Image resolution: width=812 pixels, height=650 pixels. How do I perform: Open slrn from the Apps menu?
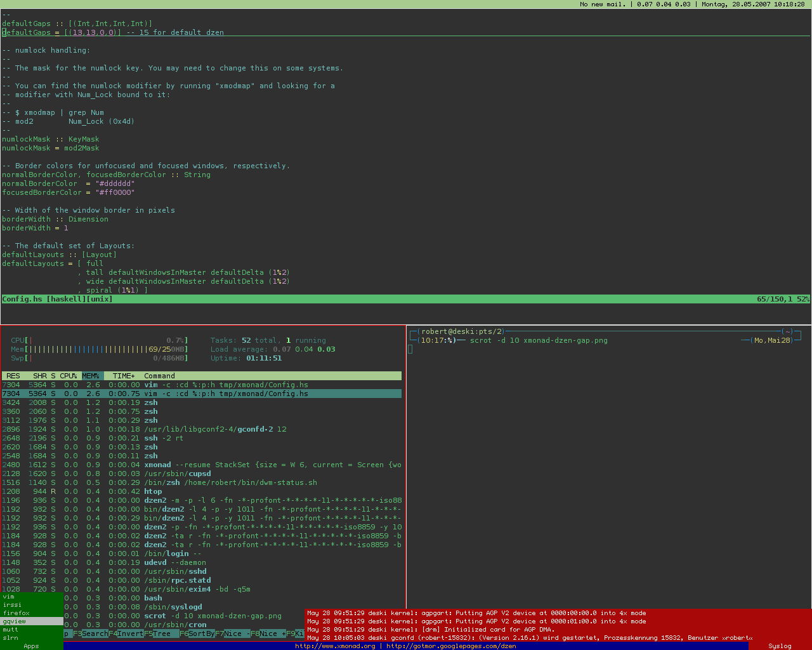click(x=11, y=638)
